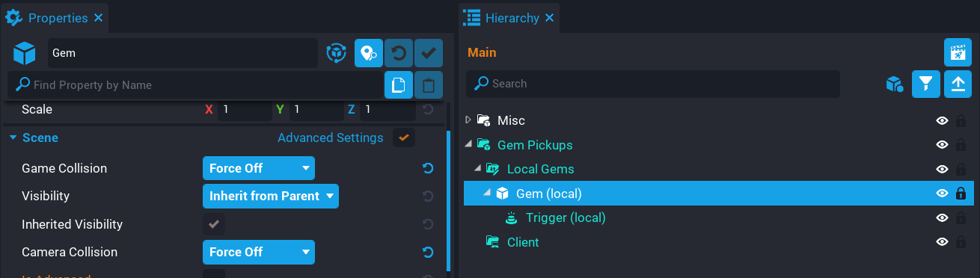This screenshot has height=278, width=980.
Task: Toggle the Advanced Settings checkbox
Action: pos(404,138)
